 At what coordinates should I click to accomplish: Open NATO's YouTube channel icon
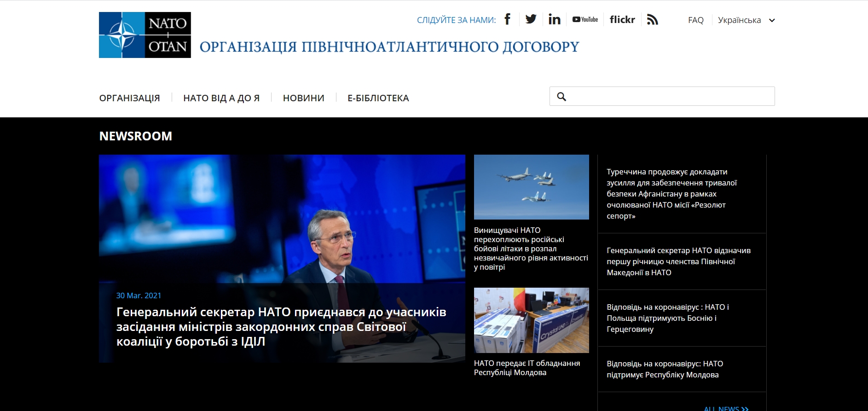point(585,19)
